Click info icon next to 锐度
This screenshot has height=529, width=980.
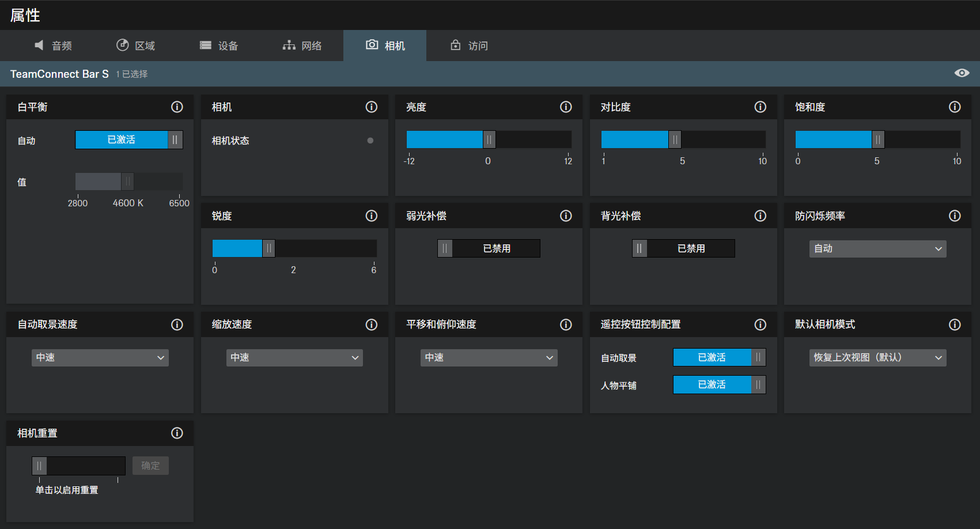click(372, 216)
